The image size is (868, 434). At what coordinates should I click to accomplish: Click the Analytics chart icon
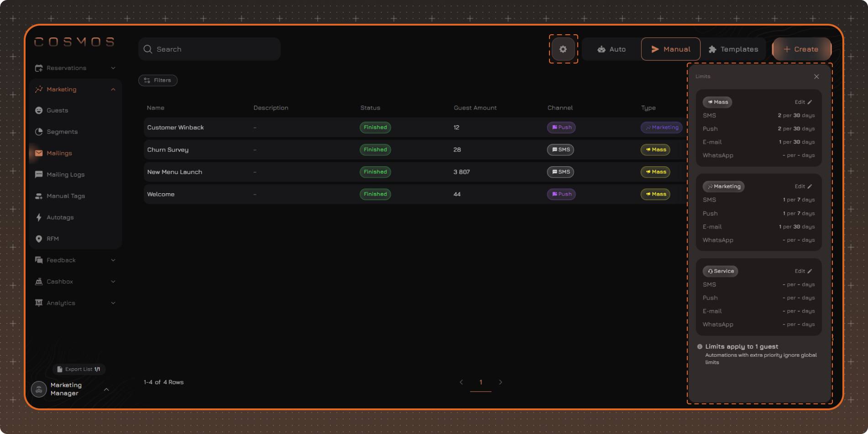pyautogui.click(x=39, y=303)
